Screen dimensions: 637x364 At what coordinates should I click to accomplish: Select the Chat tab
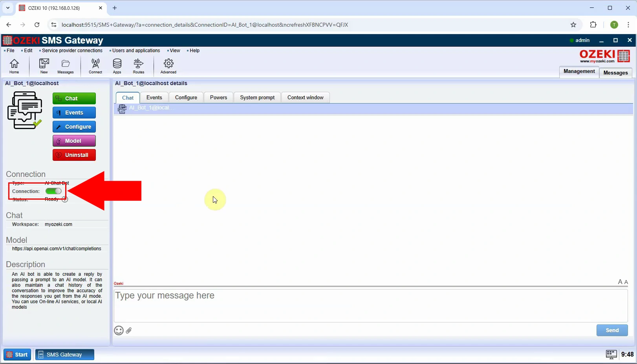pos(128,98)
